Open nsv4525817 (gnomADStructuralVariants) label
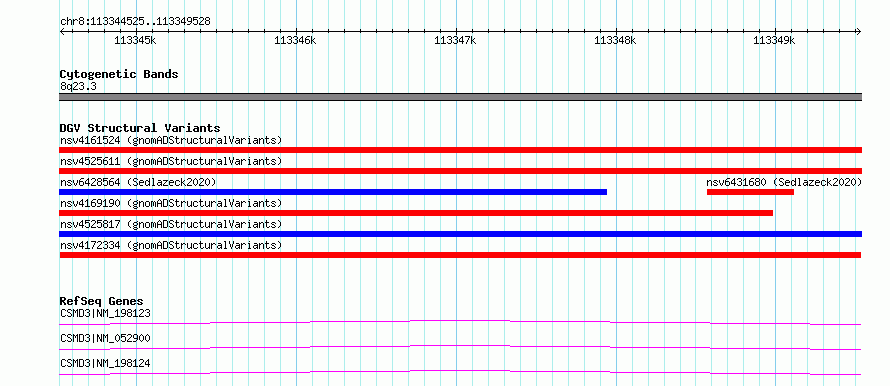This screenshot has width=890, height=386. pyautogui.click(x=171, y=224)
